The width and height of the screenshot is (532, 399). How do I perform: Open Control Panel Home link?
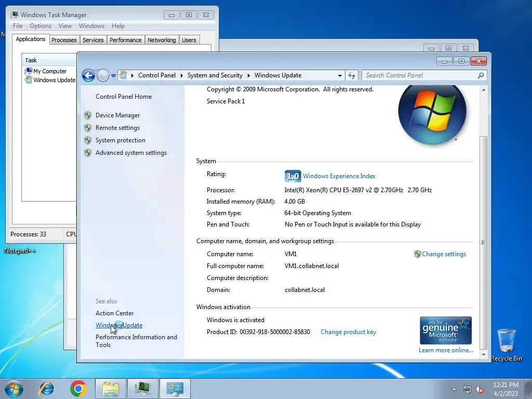[x=124, y=96]
